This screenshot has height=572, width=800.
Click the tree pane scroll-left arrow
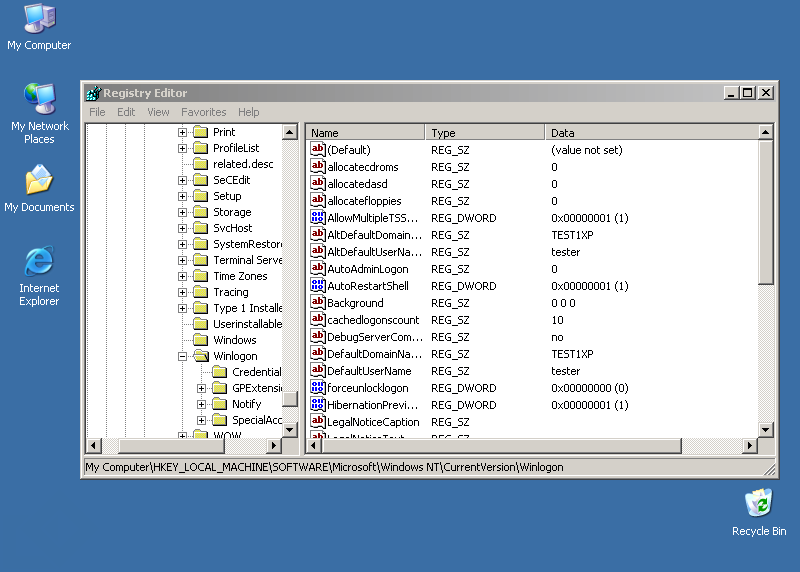93,445
